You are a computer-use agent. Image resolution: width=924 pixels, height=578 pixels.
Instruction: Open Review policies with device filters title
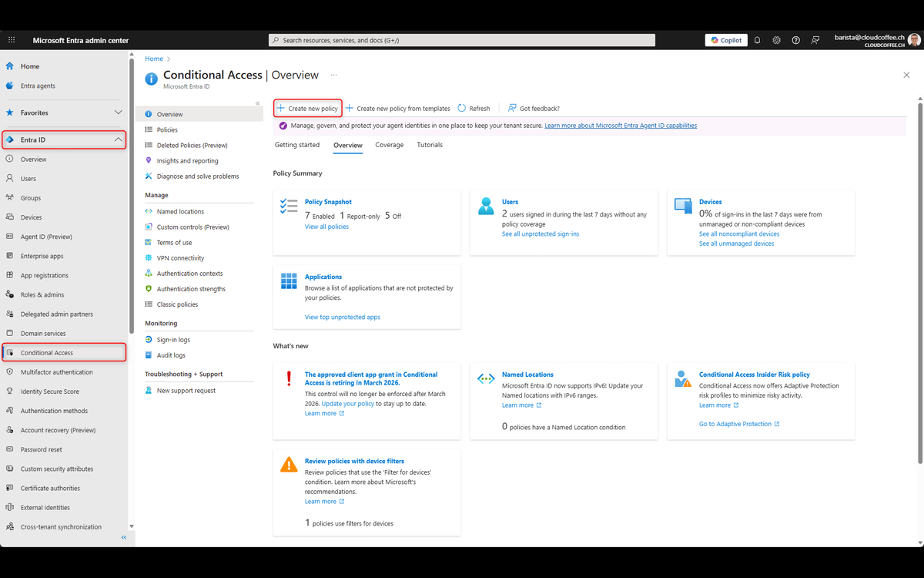pyautogui.click(x=354, y=461)
